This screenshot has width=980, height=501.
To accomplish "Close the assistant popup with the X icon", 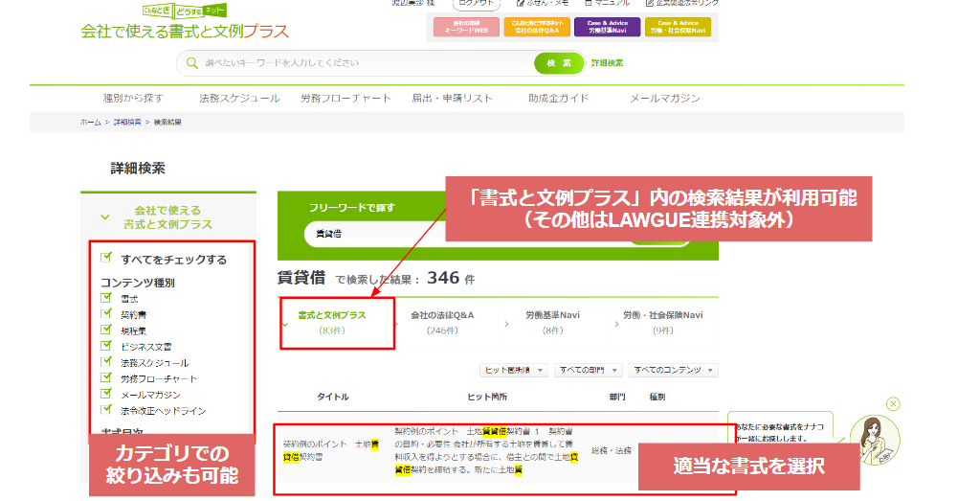I will point(893,404).
